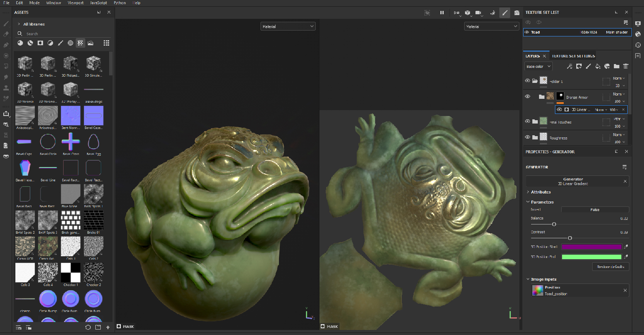Pause the viewport rendering

pos(442,13)
